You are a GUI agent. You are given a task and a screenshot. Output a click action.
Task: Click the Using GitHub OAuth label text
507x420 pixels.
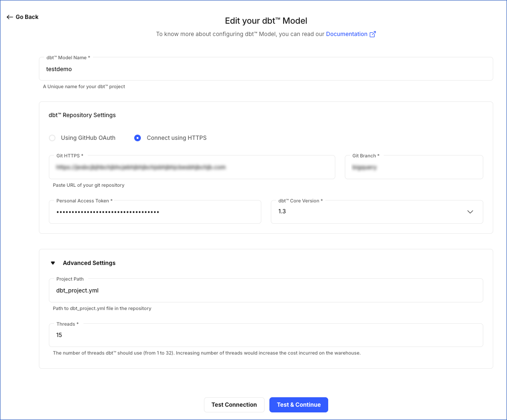pos(88,138)
